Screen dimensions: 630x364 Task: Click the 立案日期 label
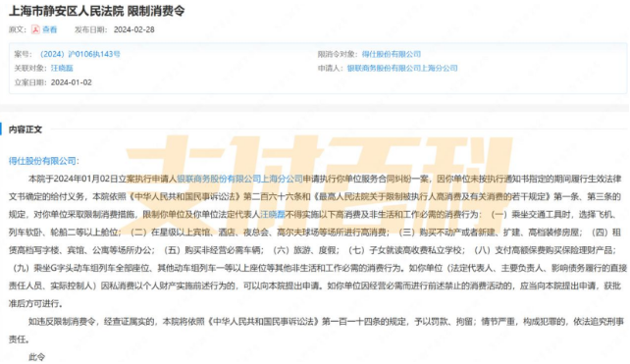point(29,82)
